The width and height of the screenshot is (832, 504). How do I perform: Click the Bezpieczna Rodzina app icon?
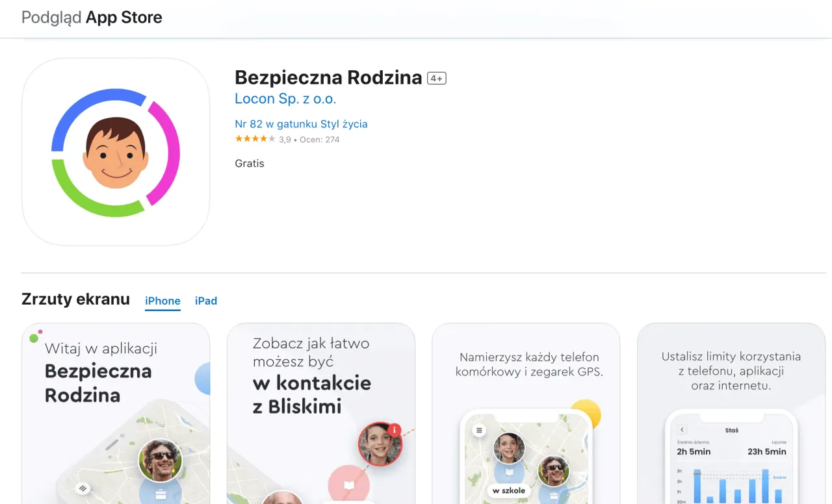(x=116, y=152)
